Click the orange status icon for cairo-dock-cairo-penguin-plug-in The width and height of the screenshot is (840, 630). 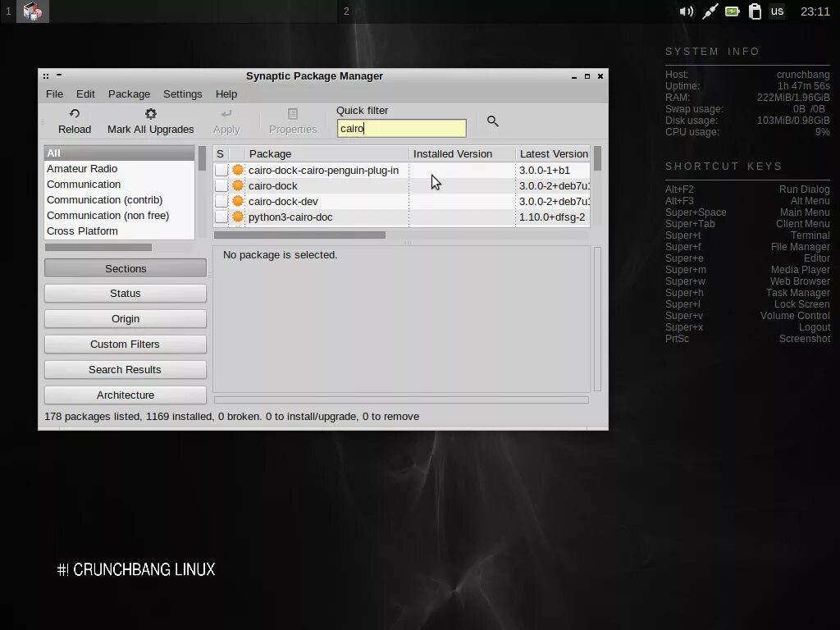tap(238, 170)
